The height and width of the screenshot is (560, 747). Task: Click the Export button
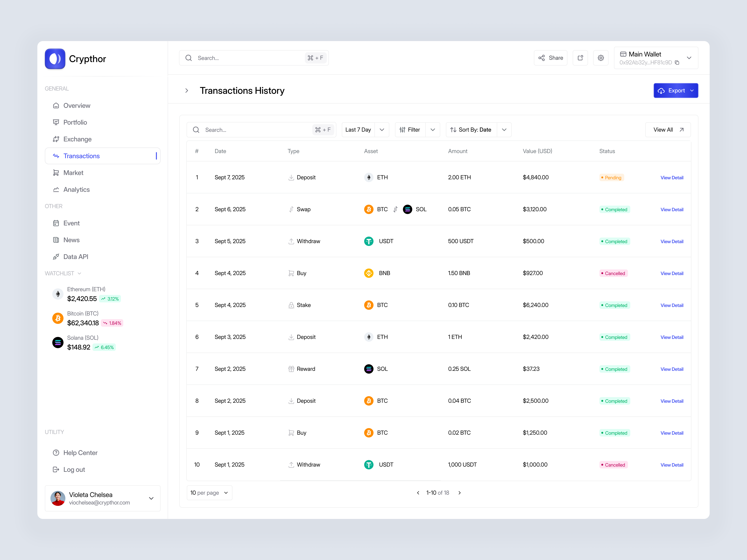tap(676, 91)
